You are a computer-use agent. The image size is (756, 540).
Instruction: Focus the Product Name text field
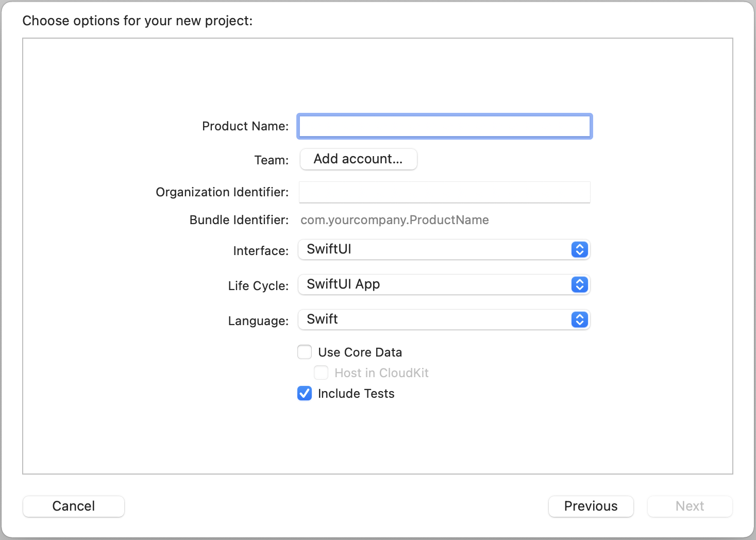coord(444,126)
